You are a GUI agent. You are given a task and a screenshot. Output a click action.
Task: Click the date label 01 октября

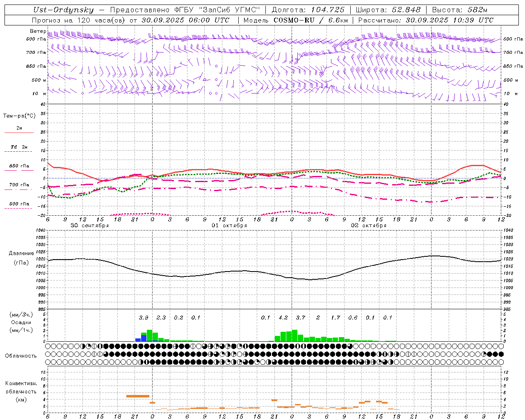point(229,226)
